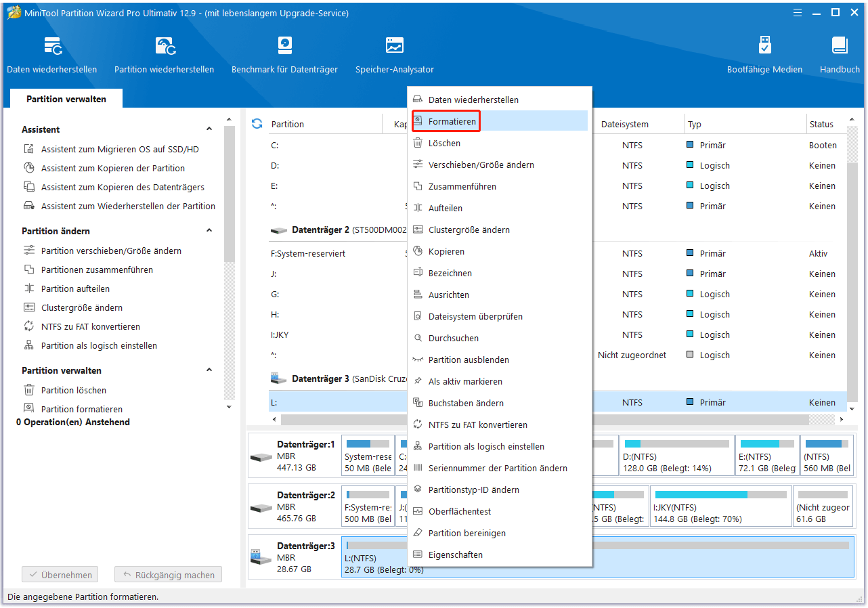868x608 pixels.
Task: Select the E:(NTFS) 72.1 GB block
Action: pos(767,456)
